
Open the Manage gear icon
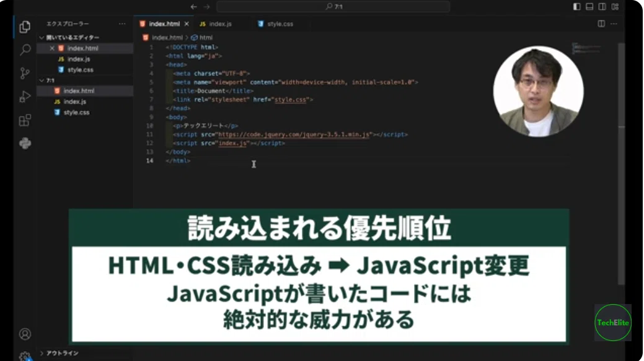point(25,356)
